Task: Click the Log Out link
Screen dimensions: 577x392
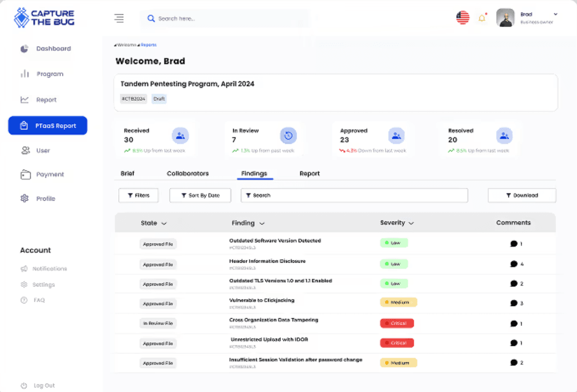Action: 44,385
